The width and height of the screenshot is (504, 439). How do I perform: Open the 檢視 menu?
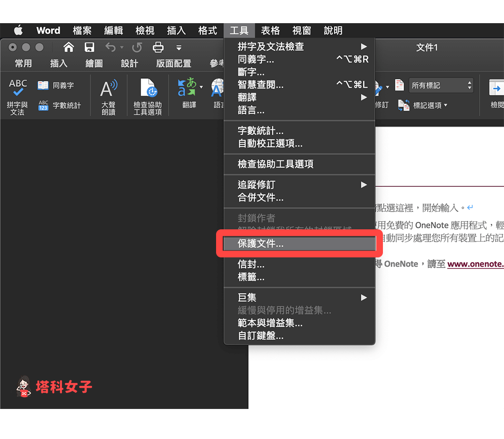click(x=145, y=31)
